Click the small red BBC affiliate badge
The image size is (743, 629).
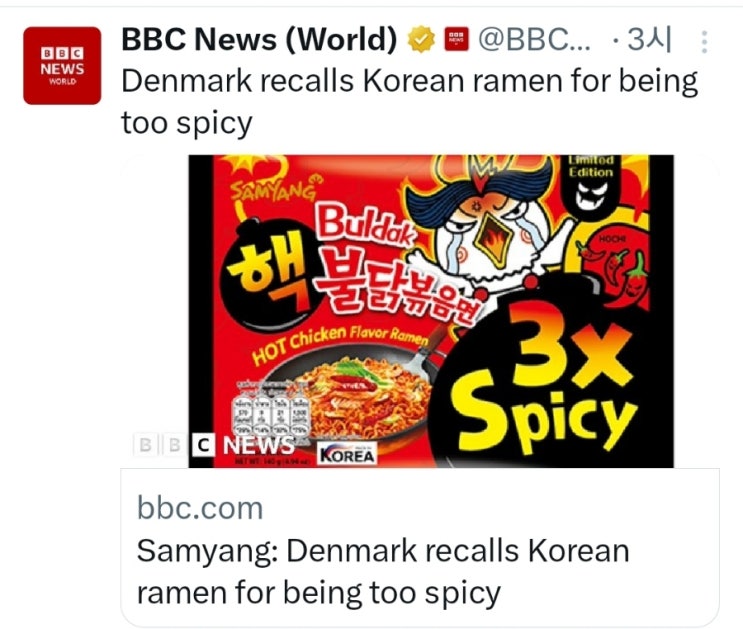pos(456,39)
